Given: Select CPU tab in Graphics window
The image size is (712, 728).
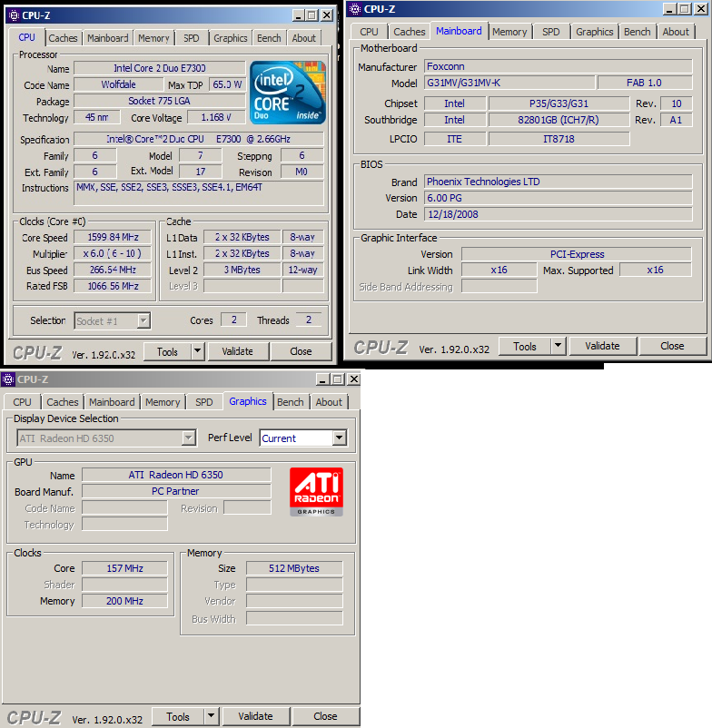Looking at the screenshot, I should [23, 402].
